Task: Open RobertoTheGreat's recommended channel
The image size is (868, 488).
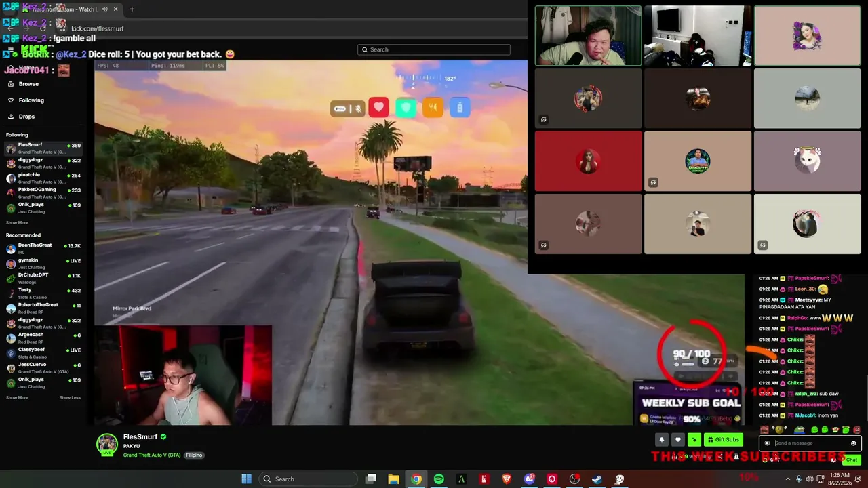Action: pos(43,308)
